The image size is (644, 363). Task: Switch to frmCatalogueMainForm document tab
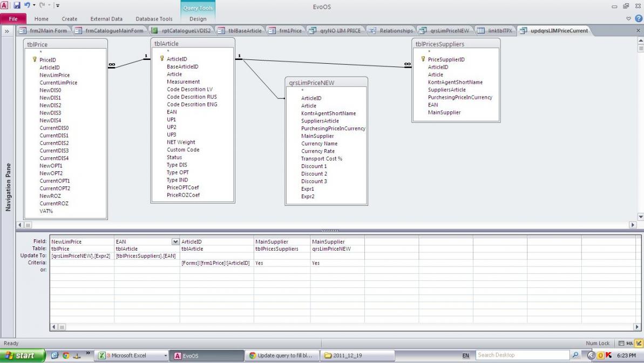110,31
